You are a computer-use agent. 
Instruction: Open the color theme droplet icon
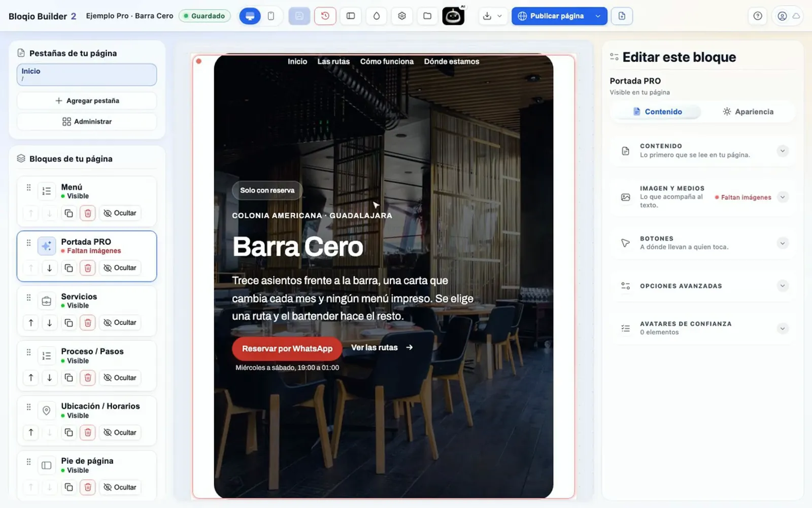point(377,16)
